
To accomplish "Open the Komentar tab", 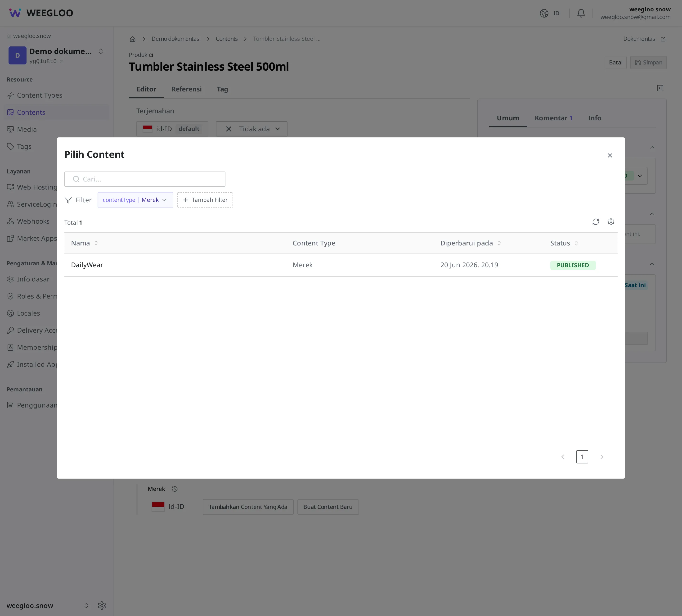I will click(553, 118).
